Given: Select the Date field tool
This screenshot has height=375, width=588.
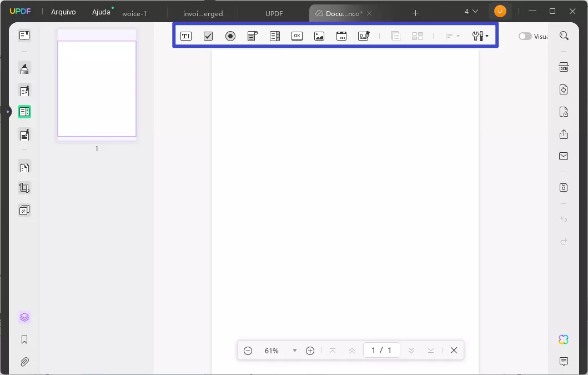Looking at the screenshot, I should [x=341, y=36].
